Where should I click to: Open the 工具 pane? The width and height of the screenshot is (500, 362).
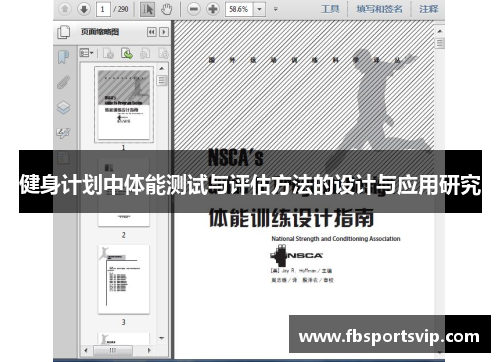tap(330, 9)
